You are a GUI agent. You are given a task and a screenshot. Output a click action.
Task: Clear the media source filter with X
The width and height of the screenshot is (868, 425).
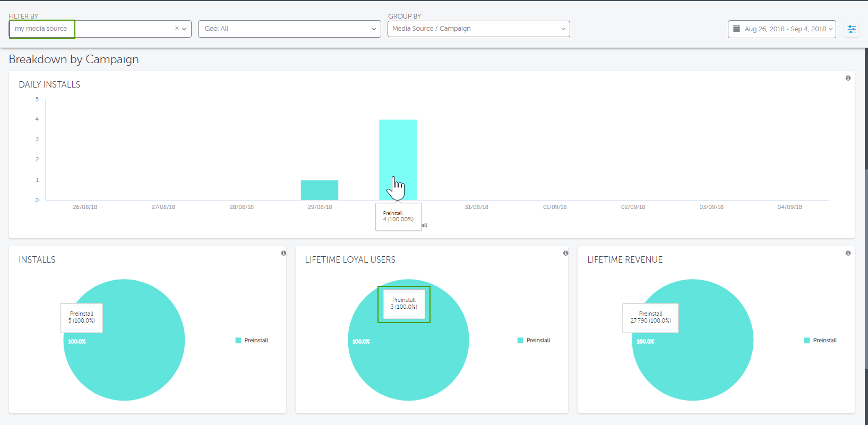[x=177, y=29]
